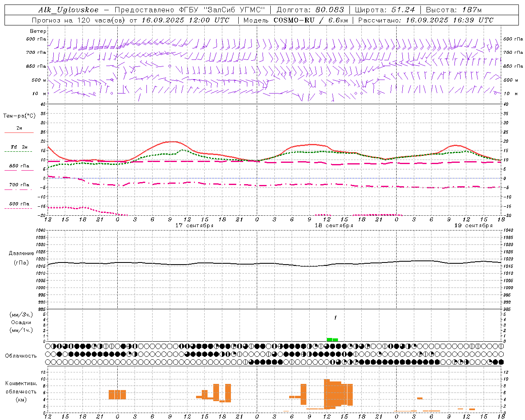This screenshot has width=525, height=420.
Task: Click the 10 м wind level label under Ветер
Action: [x=39, y=94]
